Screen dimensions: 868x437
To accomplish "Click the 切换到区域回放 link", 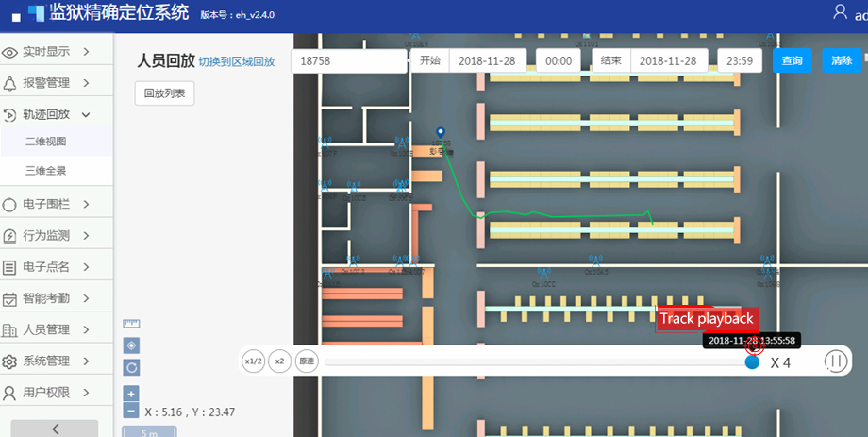I will click(236, 61).
